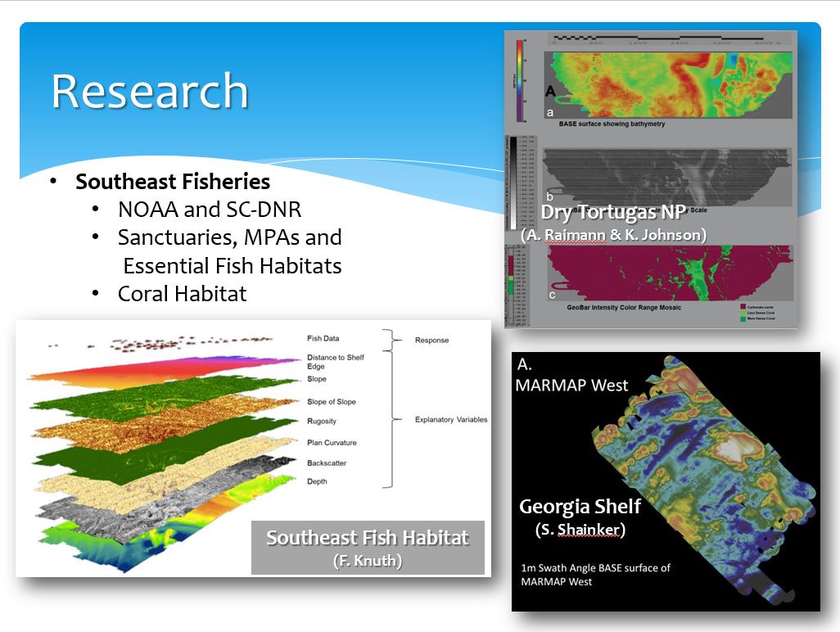Click the S. Shainker author credit
840x632 pixels.
pyautogui.click(x=580, y=530)
